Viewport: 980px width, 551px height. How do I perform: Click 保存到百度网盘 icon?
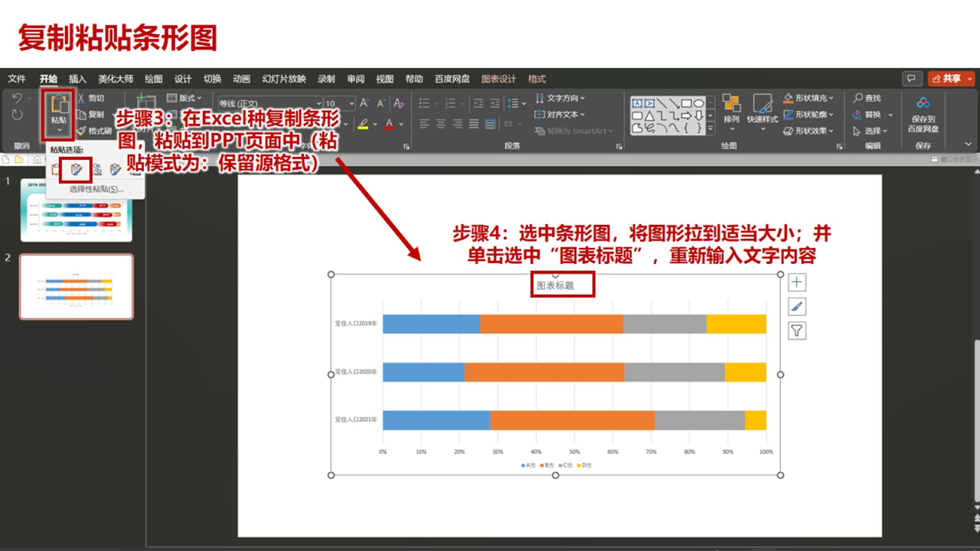pyautogui.click(x=923, y=108)
